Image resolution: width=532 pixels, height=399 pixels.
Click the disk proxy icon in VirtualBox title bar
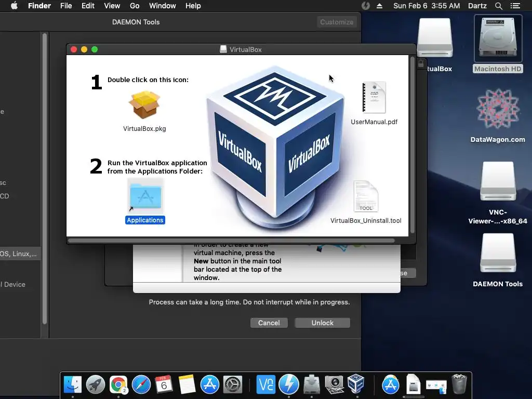tap(223, 49)
